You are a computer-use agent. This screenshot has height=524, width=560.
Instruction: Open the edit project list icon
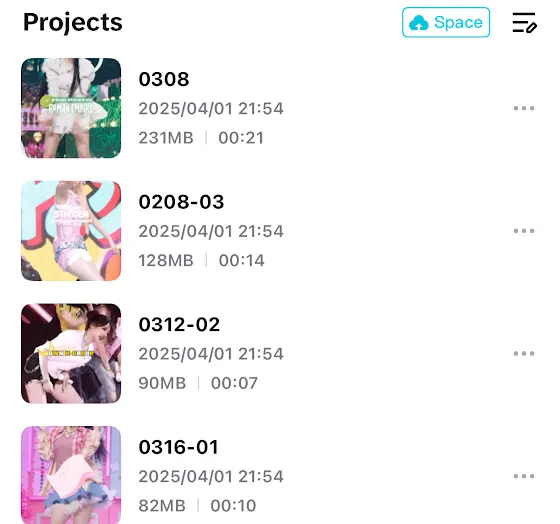tap(524, 23)
